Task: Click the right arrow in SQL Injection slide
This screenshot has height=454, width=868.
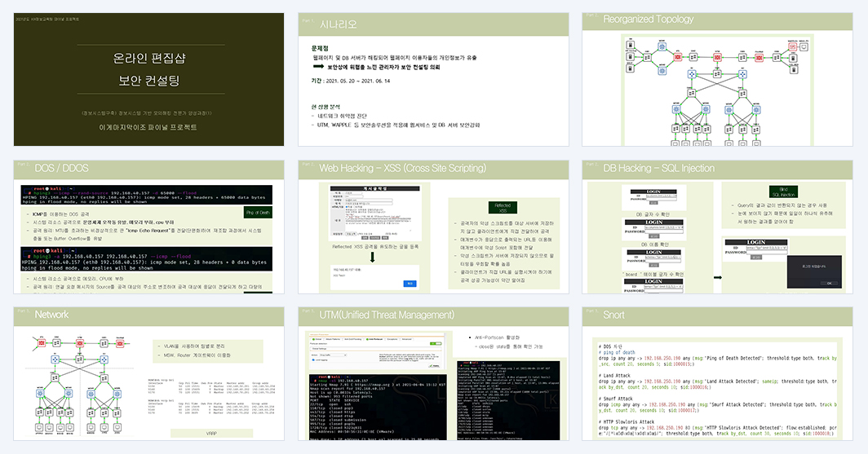Action: click(717, 277)
